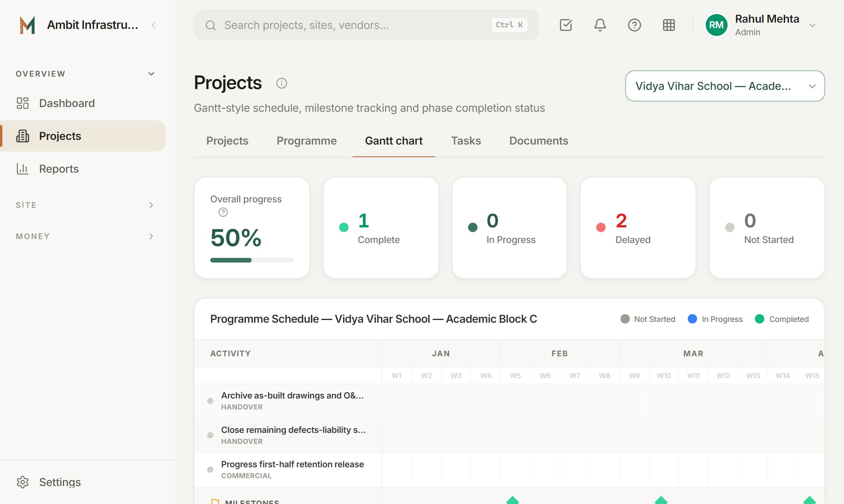Click the second green milestone diamond marker
The width and height of the screenshot is (844, 504).
[x=661, y=500]
